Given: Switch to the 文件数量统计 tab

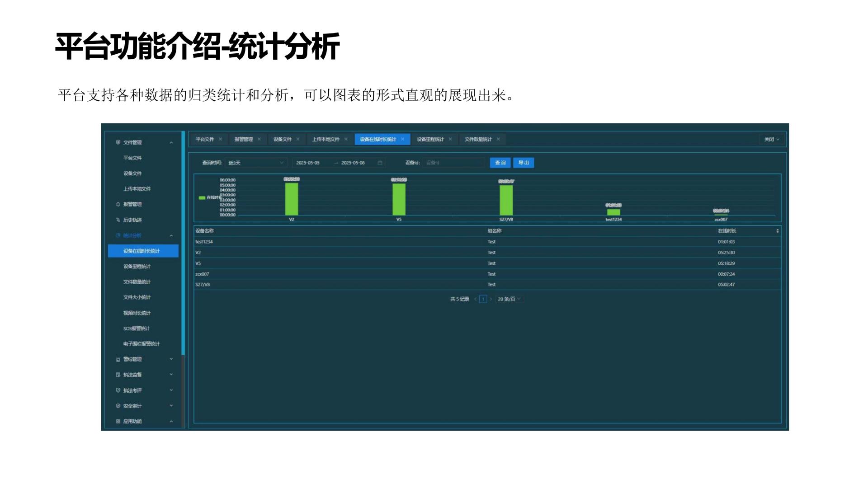Looking at the screenshot, I should point(478,139).
